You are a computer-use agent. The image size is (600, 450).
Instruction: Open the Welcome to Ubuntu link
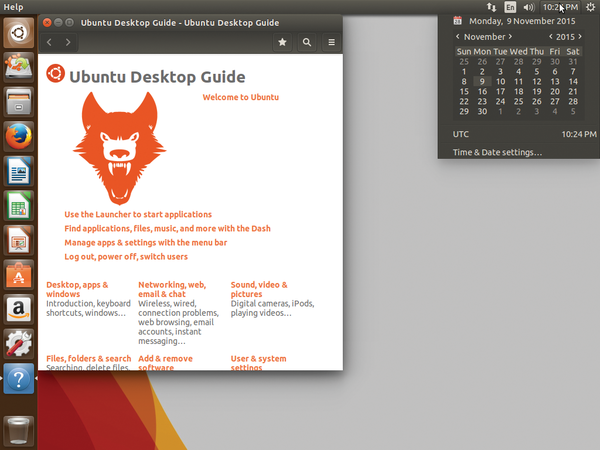coord(241,97)
